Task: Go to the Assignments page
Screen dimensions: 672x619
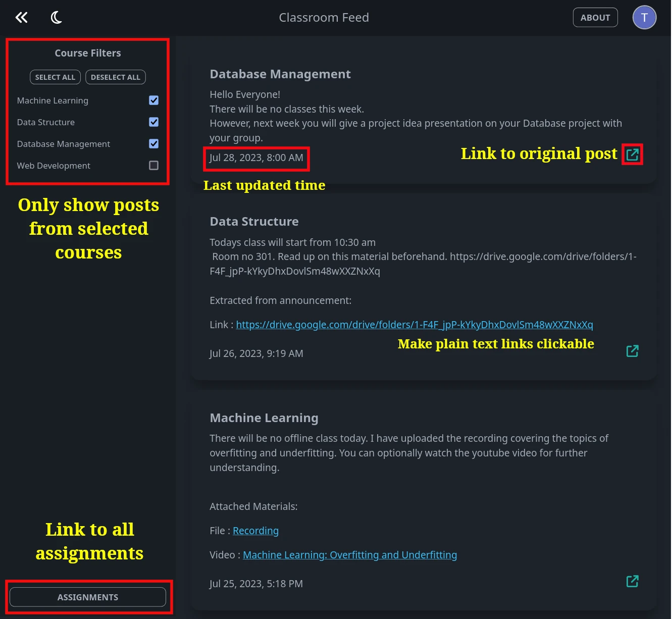Action: coord(88,597)
